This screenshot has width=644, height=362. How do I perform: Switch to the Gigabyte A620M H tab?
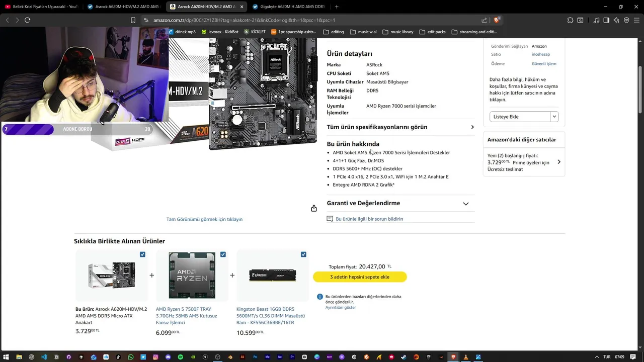[x=289, y=7]
